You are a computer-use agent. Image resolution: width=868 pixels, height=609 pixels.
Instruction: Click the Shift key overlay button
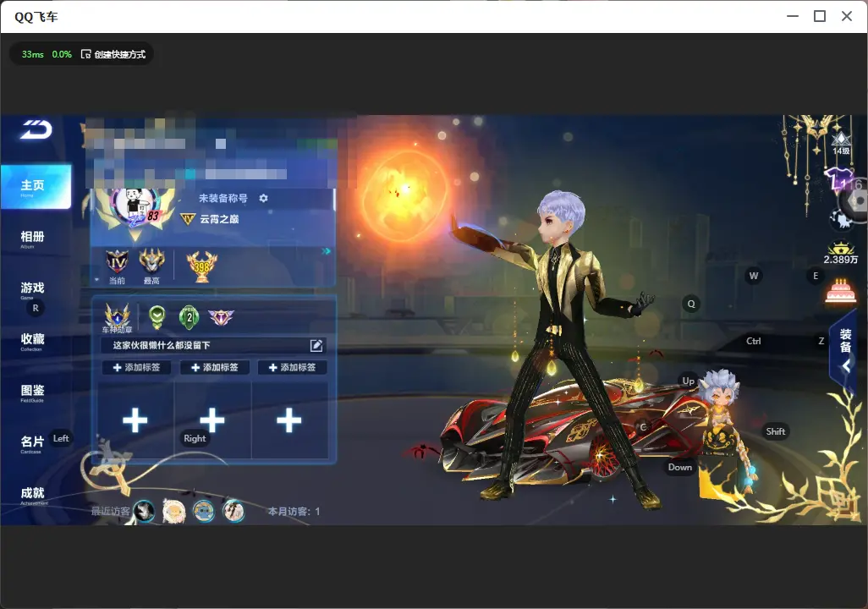pos(776,431)
